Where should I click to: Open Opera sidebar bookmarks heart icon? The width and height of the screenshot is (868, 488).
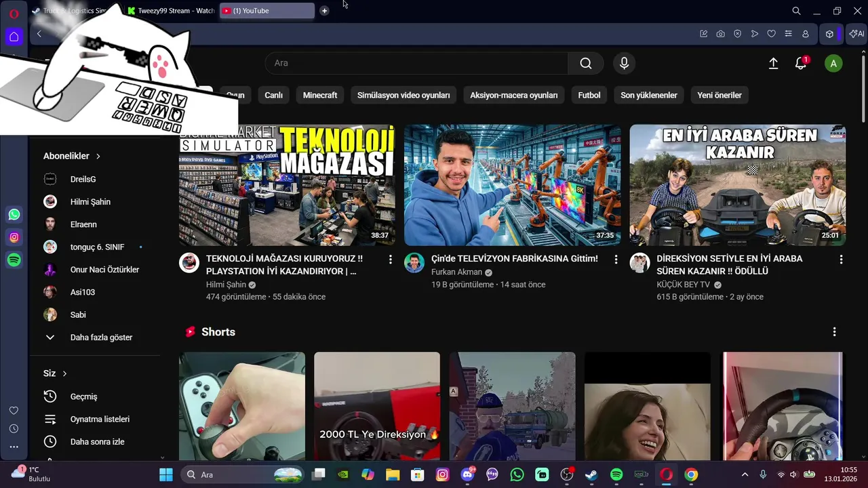tap(14, 411)
